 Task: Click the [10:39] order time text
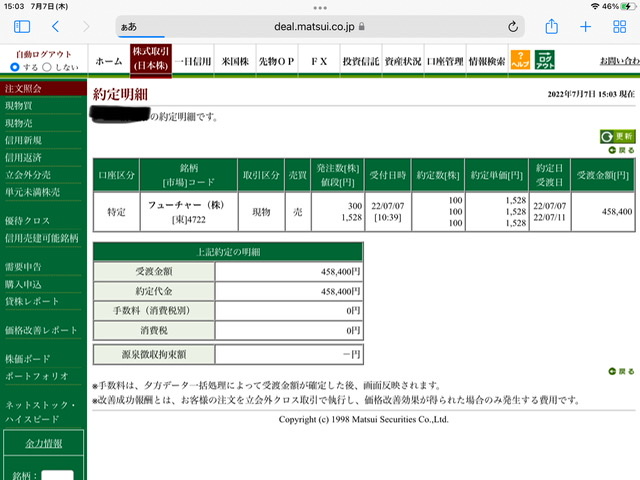[x=388, y=217]
